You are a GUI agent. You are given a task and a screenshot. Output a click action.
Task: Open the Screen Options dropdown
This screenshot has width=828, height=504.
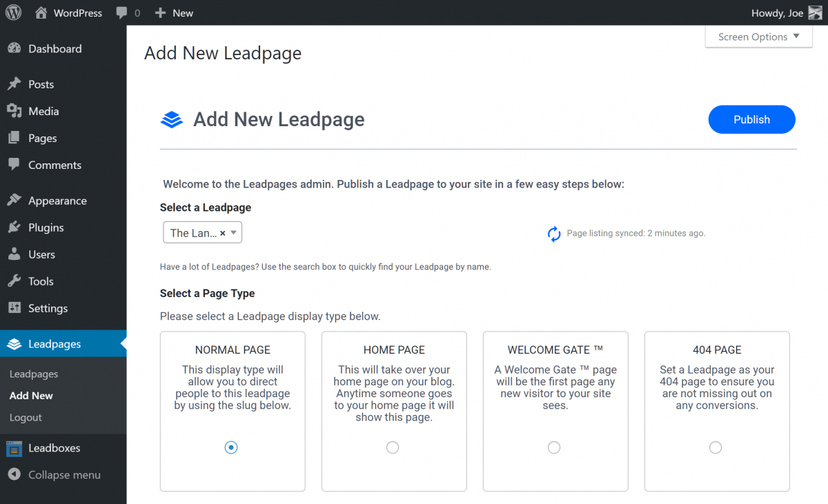[x=758, y=37]
